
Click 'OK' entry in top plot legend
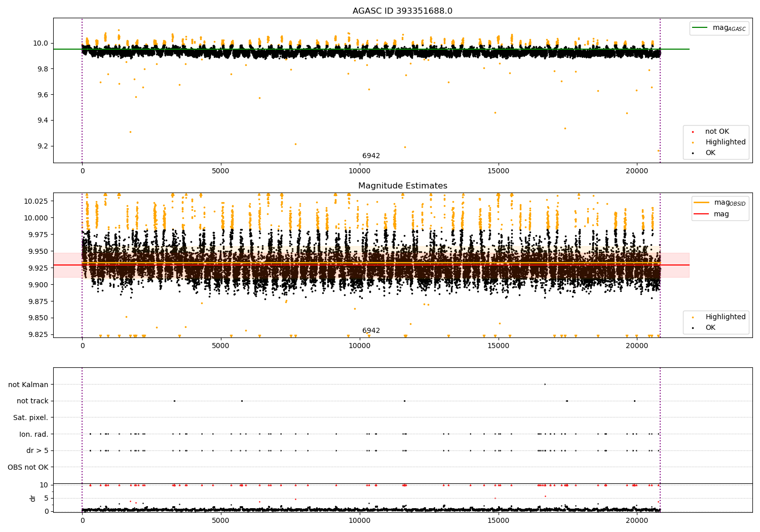710,153
